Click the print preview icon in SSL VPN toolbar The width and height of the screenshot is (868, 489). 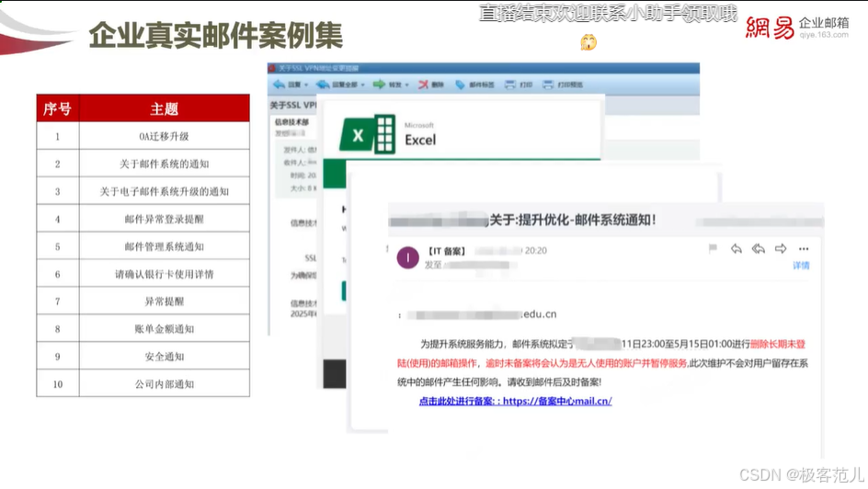click(x=548, y=85)
